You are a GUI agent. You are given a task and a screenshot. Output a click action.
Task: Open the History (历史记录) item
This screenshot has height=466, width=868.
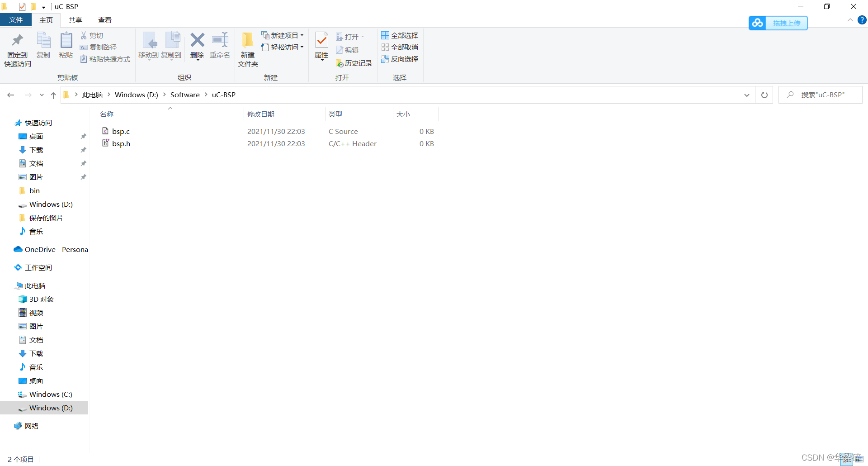point(354,63)
